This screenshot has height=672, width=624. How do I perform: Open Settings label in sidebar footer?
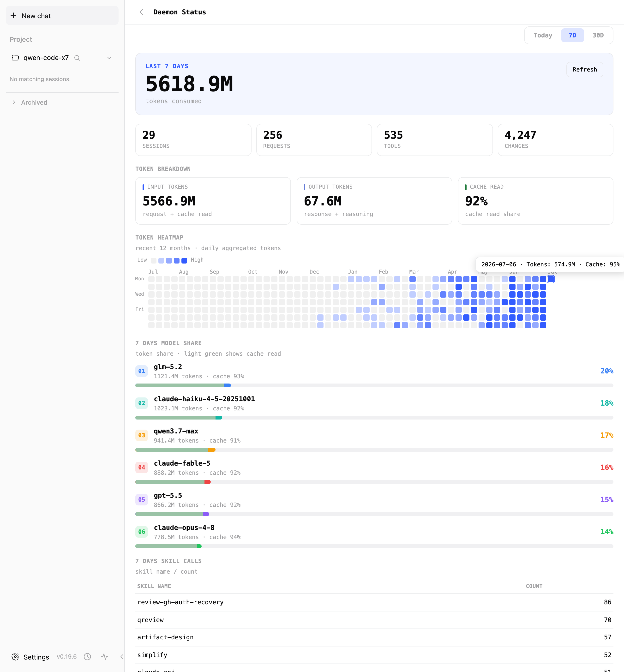click(36, 657)
